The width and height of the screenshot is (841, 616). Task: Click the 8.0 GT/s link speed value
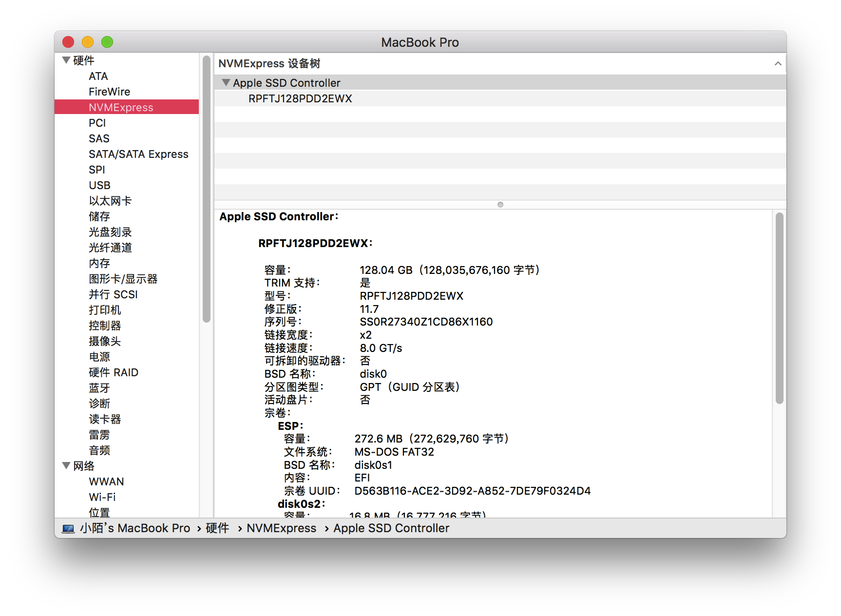[381, 348]
